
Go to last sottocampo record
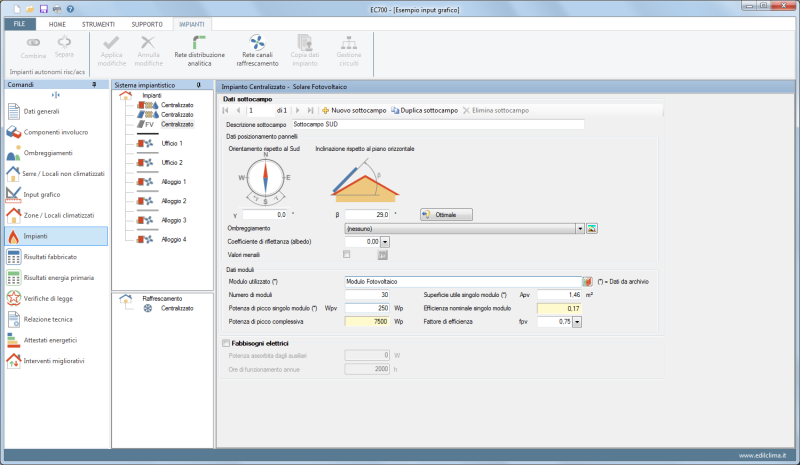[x=310, y=110]
